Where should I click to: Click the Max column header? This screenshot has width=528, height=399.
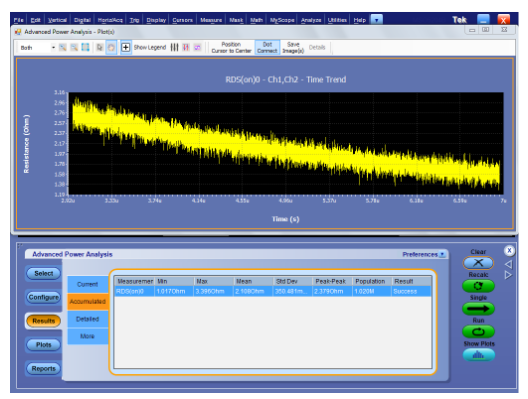click(x=214, y=281)
